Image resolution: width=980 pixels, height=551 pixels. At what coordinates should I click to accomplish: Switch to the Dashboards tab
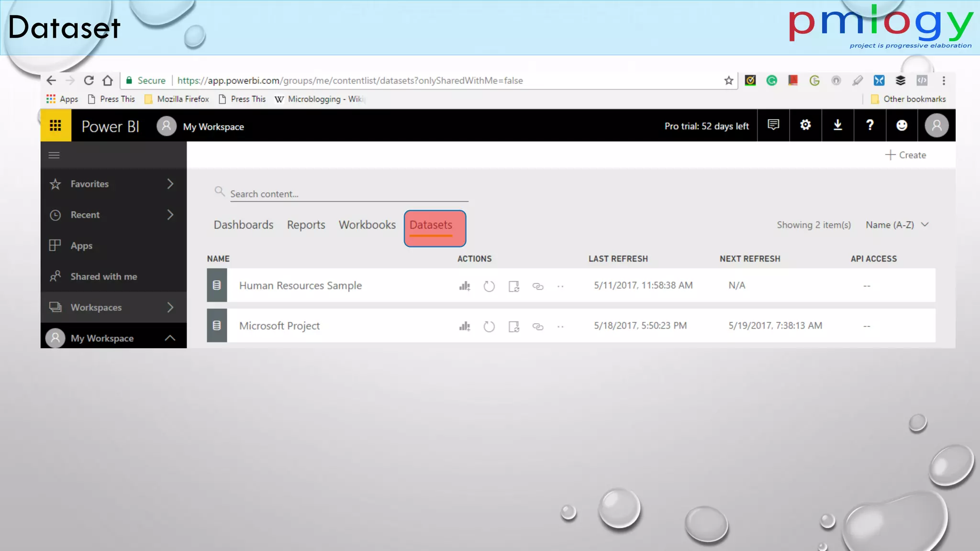click(243, 225)
